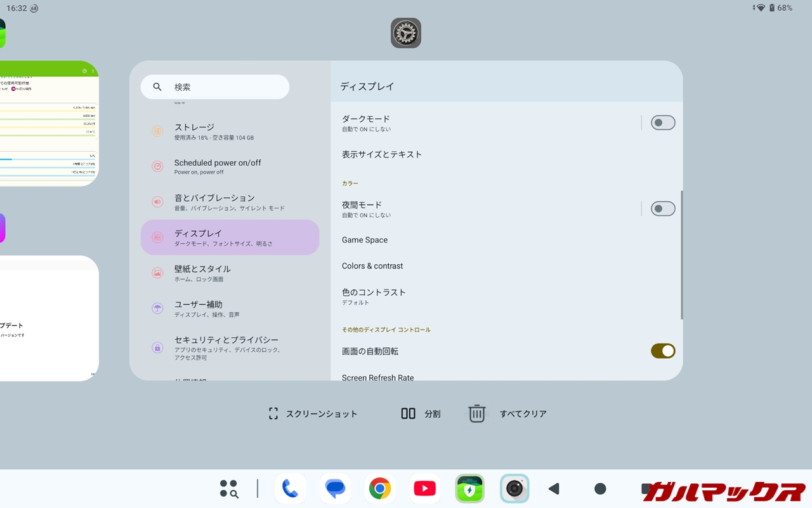Turn on the 夜間モード switch
The width and height of the screenshot is (812, 508).
(662, 209)
